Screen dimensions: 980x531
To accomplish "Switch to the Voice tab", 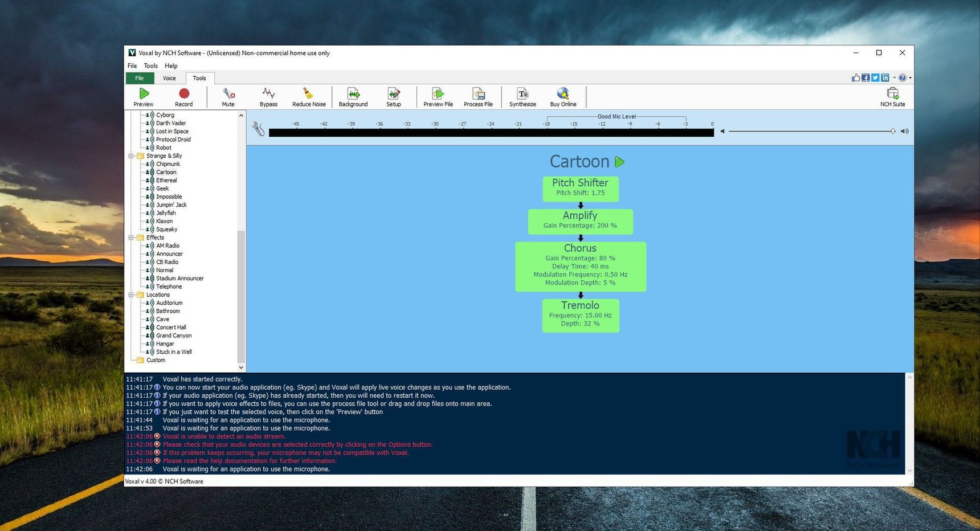I will tap(169, 78).
